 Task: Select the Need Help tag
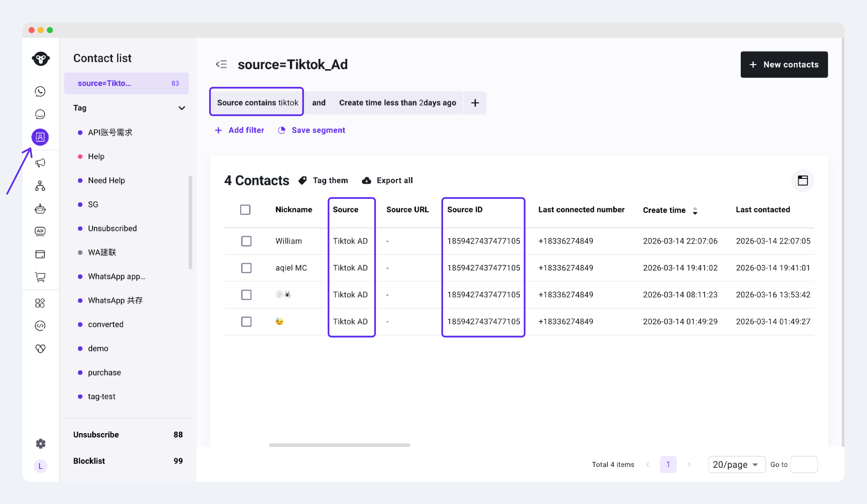(x=106, y=180)
